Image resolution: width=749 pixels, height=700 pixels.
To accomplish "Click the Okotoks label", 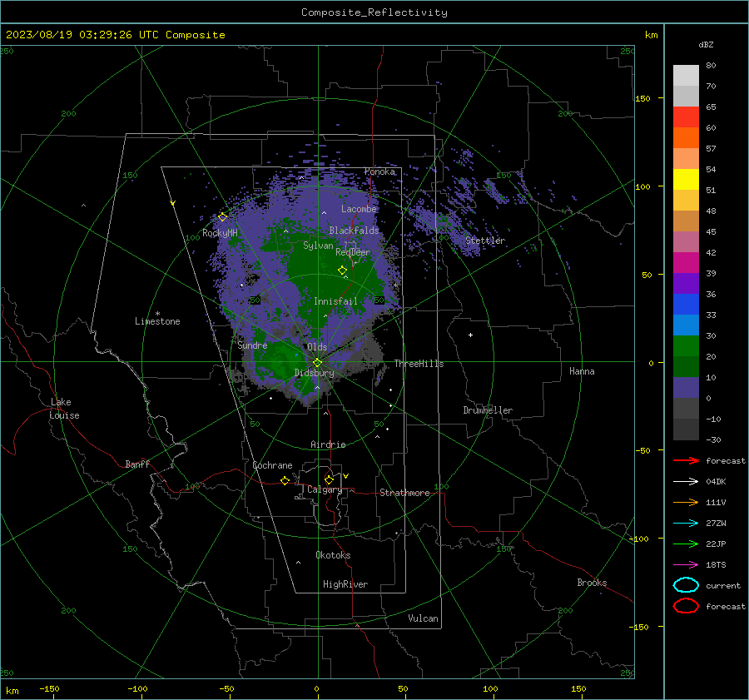I will pos(333,555).
